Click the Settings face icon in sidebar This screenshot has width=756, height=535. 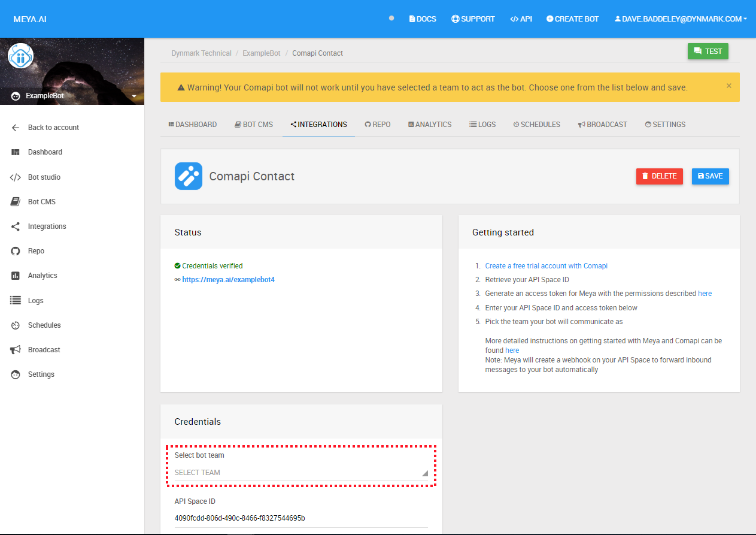16,374
